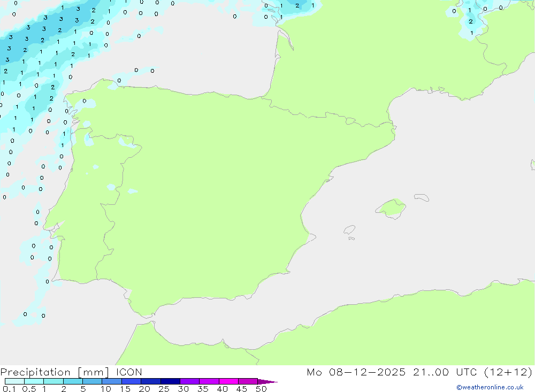
Task: Click the '10' legend scale label
Action: [106, 389]
